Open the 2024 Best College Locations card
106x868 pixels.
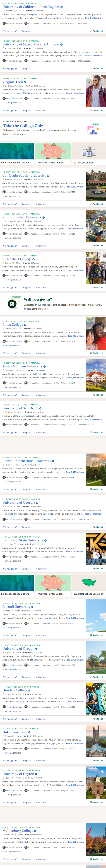pyautogui.click(x=89, y=586)
